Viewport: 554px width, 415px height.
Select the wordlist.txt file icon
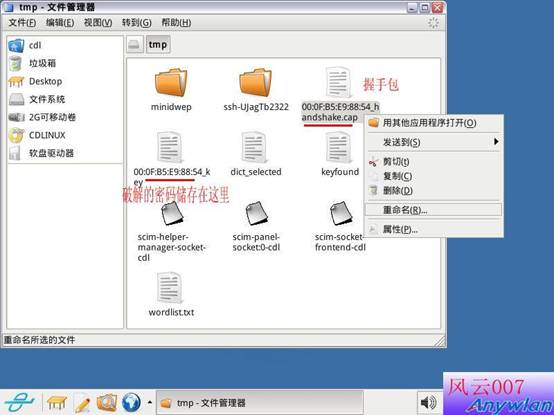click(170, 288)
